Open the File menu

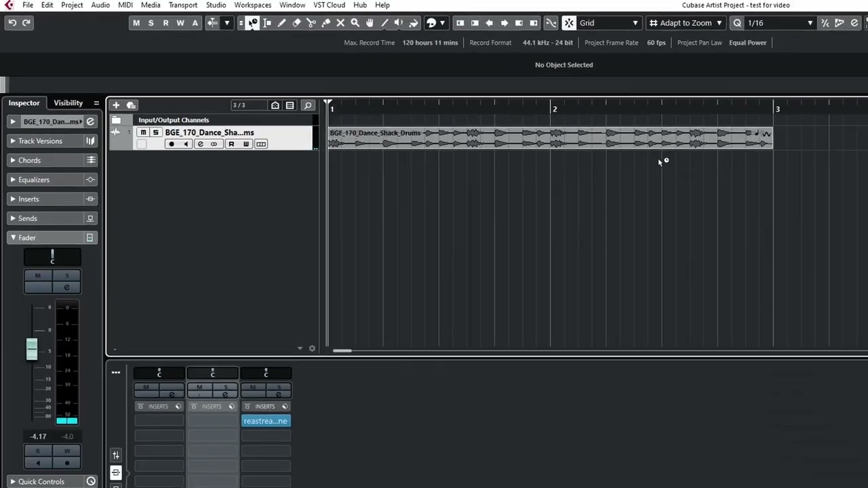[x=28, y=5]
